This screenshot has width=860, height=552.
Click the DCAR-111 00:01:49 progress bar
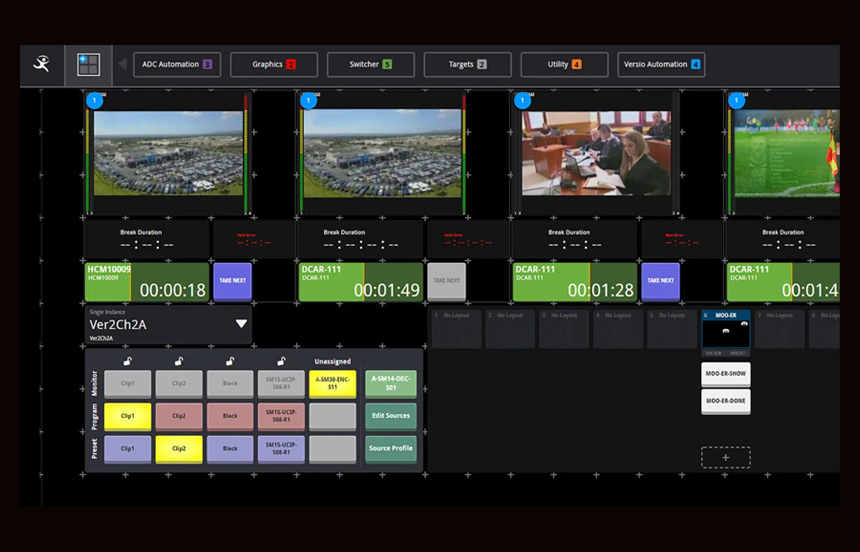361,282
